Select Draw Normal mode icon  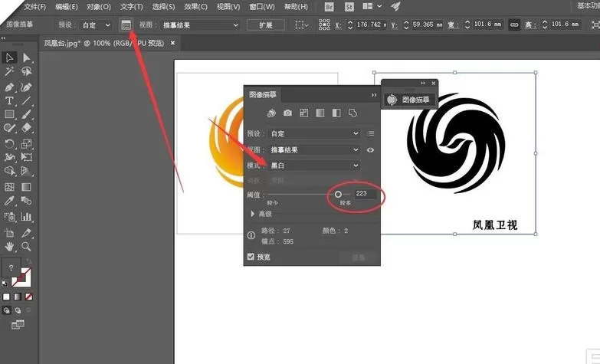[6, 310]
